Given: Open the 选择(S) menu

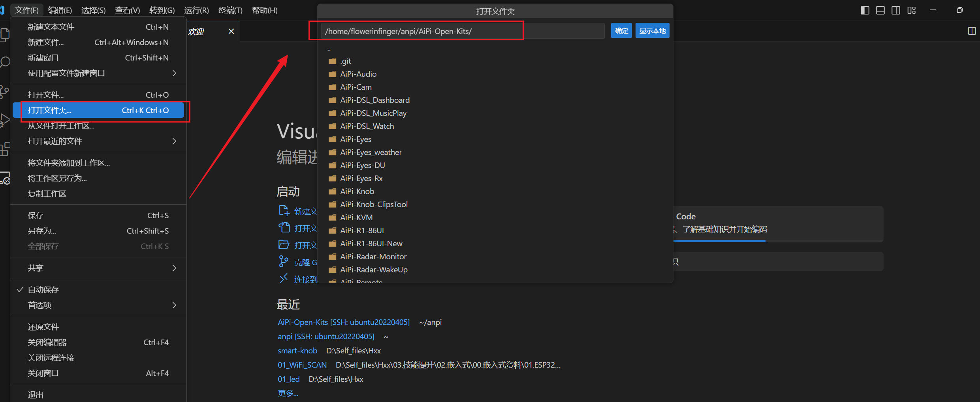Looking at the screenshot, I should [94, 10].
